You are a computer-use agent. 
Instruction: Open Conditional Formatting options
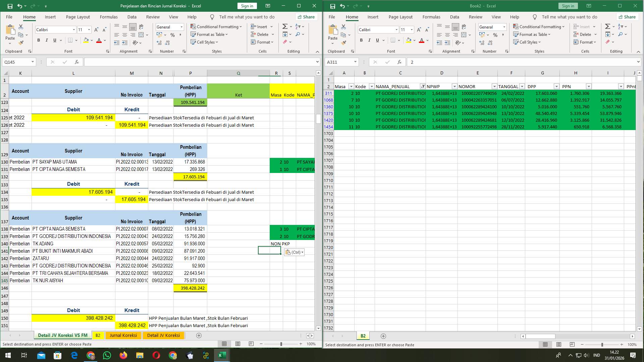pos(216,26)
